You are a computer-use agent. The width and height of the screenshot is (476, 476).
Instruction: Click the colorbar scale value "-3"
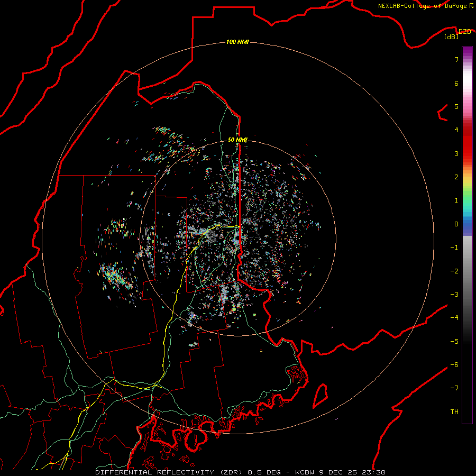[454, 295]
